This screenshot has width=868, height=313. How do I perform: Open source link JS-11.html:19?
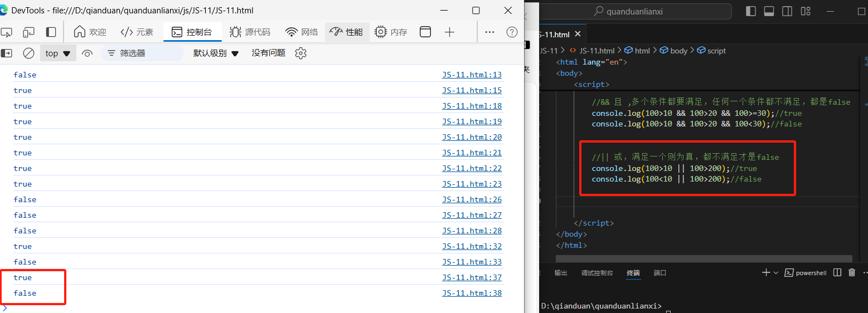472,121
